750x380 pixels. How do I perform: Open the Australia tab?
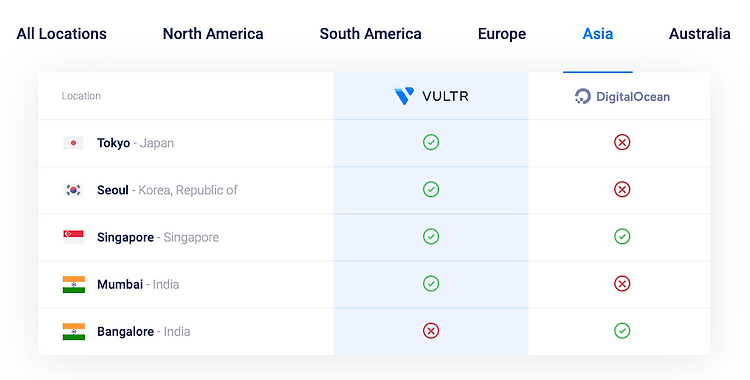(x=699, y=34)
